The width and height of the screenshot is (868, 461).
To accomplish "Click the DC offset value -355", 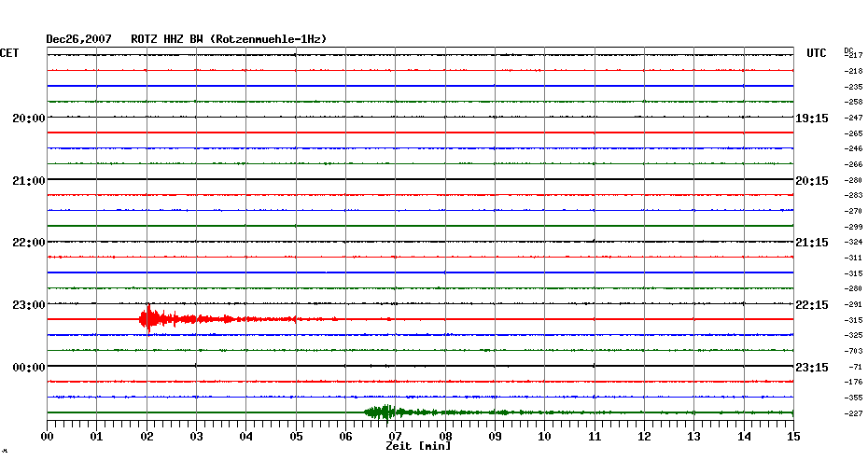I will pyautogui.click(x=853, y=398).
